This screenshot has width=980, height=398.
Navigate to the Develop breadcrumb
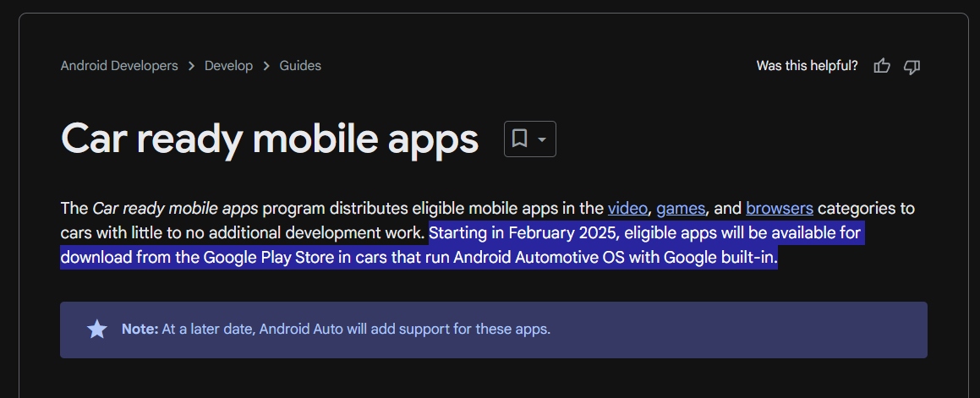click(x=228, y=66)
